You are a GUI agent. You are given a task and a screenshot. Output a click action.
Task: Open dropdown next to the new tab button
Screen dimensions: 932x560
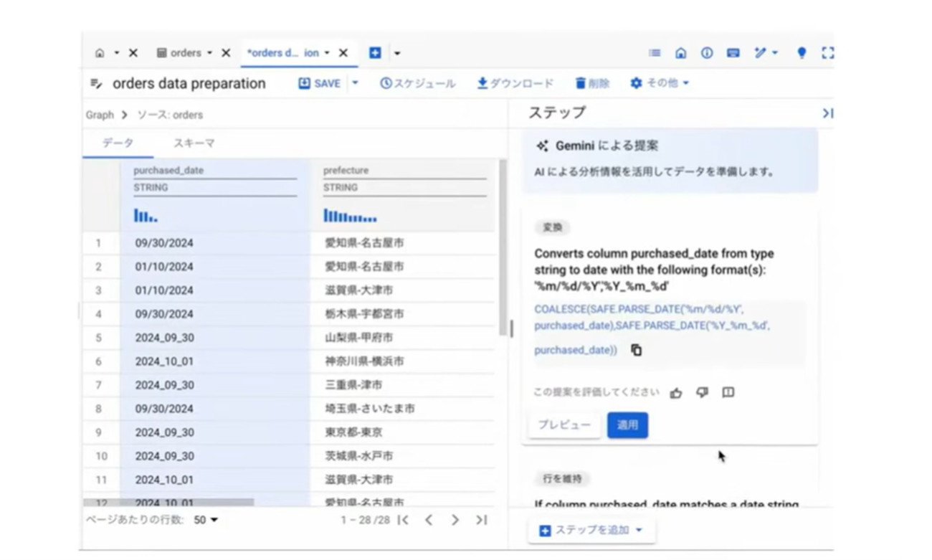pyautogui.click(x=397, y=53)
